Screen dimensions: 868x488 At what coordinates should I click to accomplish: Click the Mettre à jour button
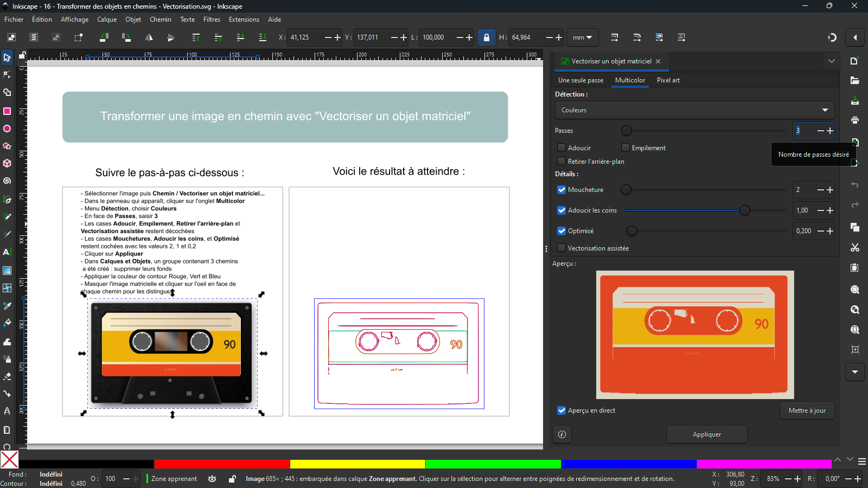(x=807, y=410)
